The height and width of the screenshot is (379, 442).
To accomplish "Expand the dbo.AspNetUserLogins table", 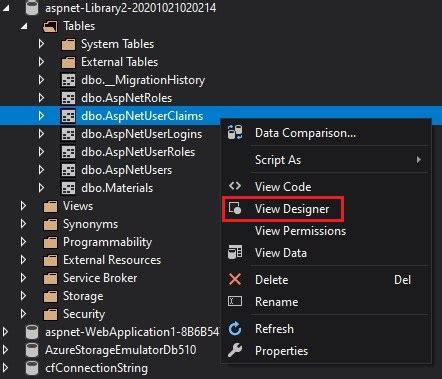I will [x=41, y=134].
